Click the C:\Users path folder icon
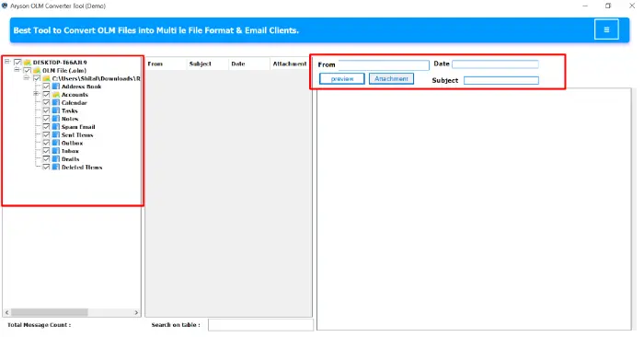644x337 pixels. (x=46, y=78)
